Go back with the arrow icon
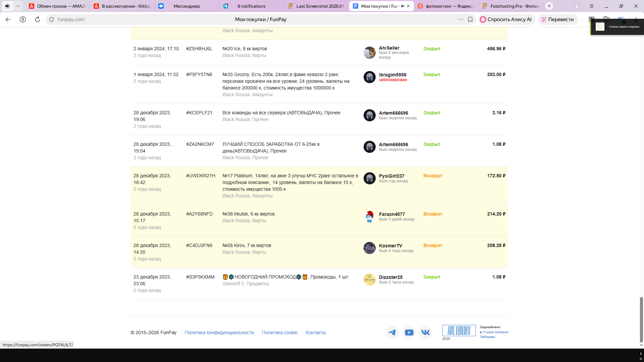Screen dimensions: 644x362 click(8, 19)
